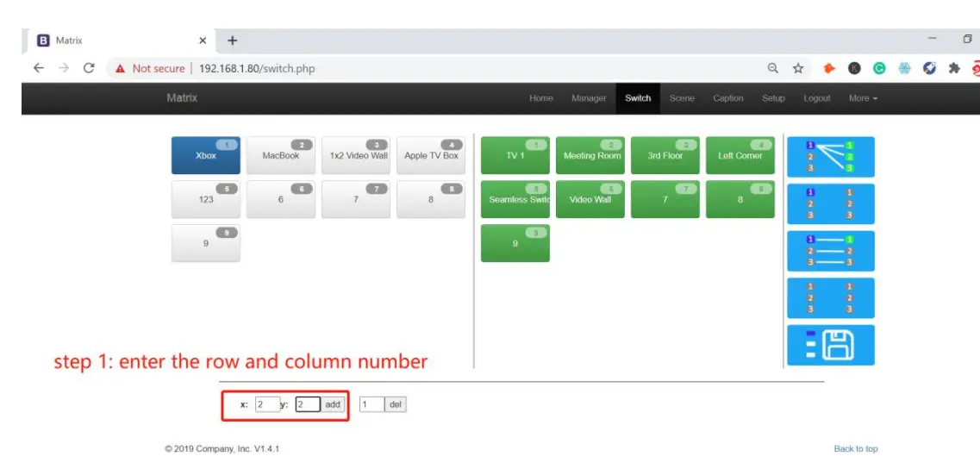This screenshot has height=475, width=980.
Task: Click Logout in the navbar
Action: 817,98
